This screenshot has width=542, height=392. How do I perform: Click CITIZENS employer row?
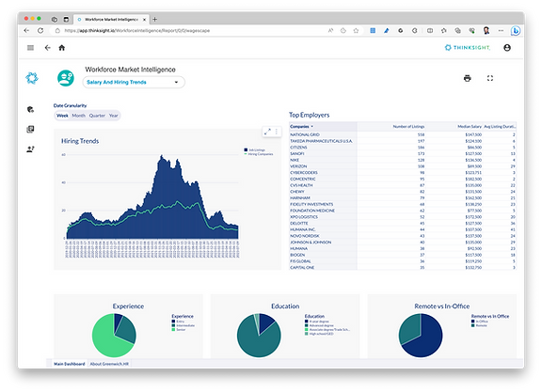[403, 148]
